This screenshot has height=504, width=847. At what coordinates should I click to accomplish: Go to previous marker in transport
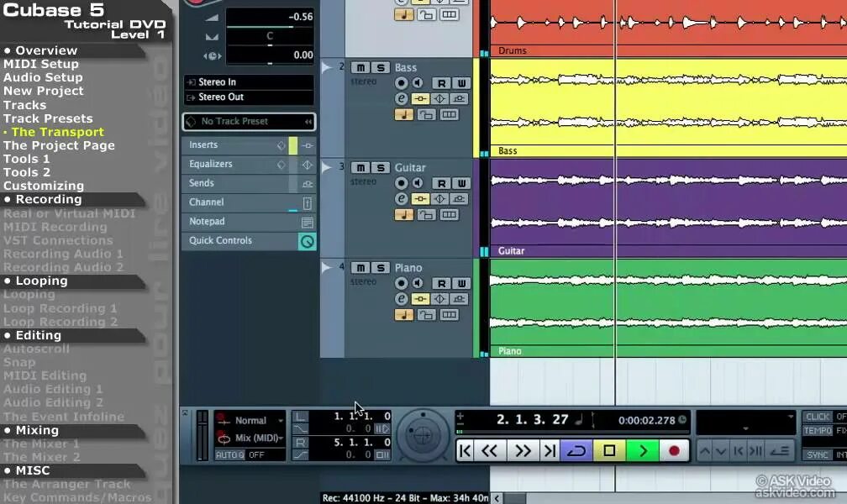466,450
